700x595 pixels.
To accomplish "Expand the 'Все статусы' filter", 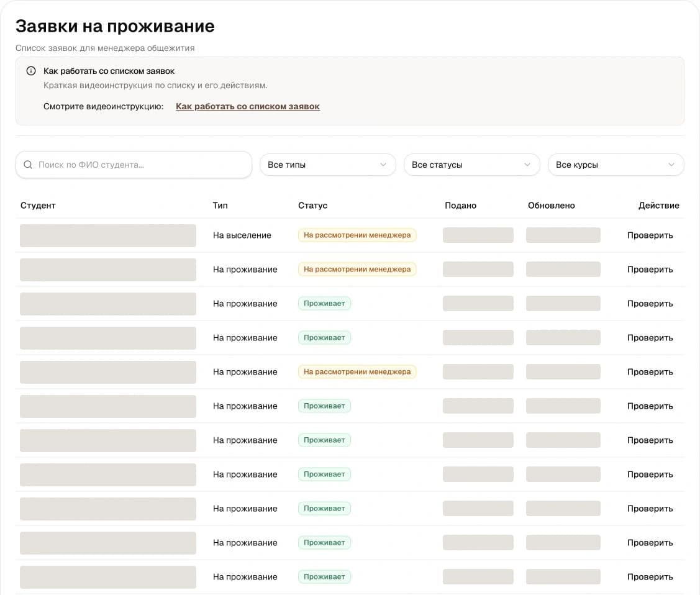I will pos(471,165).
